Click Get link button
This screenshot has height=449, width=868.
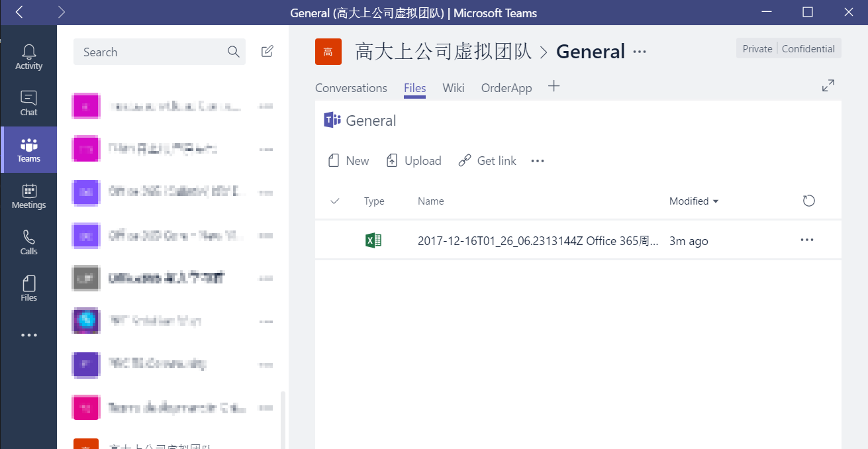tap(487, 161)
